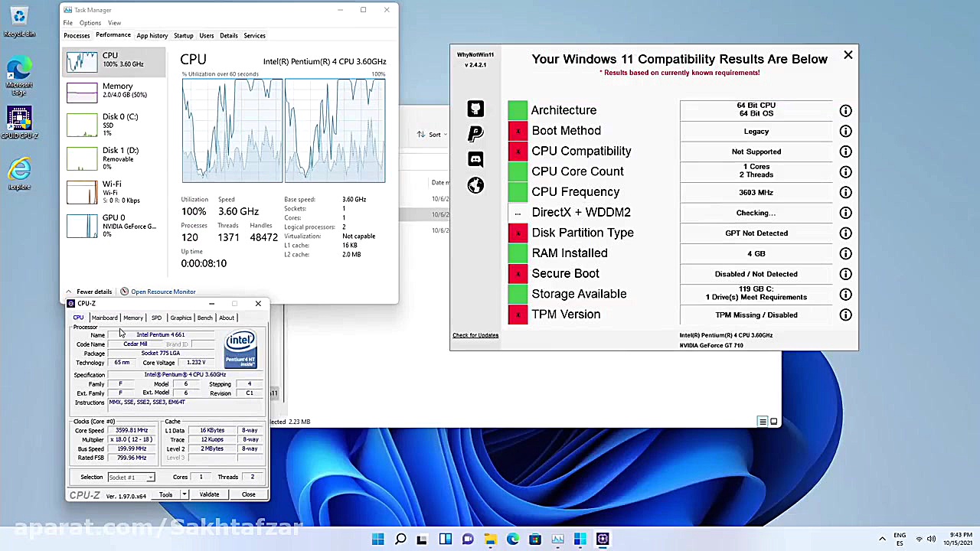The width and height of the screenshot is (980, 551).
Task: Show info for Secure Boot result
Action: click(845, 274)
